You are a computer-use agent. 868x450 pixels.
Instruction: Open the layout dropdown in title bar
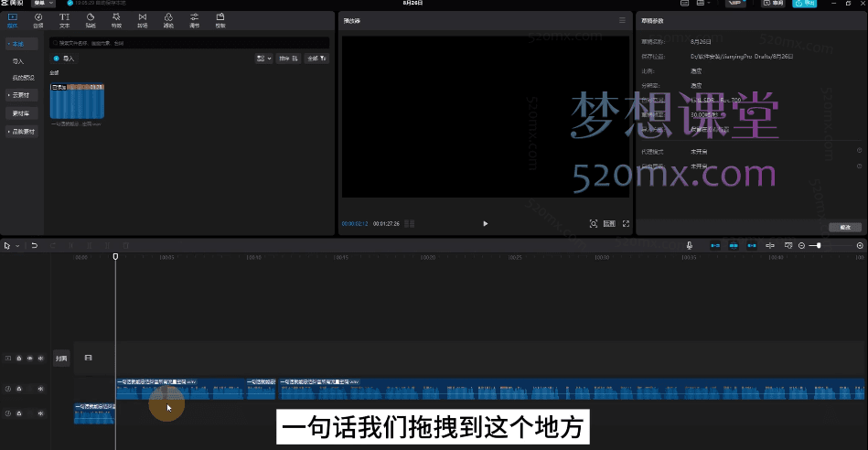coord(703,4)
